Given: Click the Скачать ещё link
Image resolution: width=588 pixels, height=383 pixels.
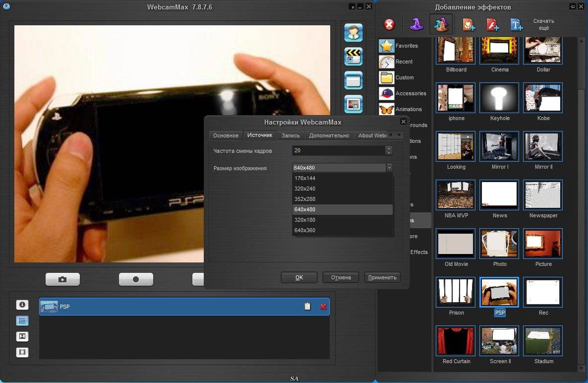Looking at the screenshot, I should tap(544, 24).
